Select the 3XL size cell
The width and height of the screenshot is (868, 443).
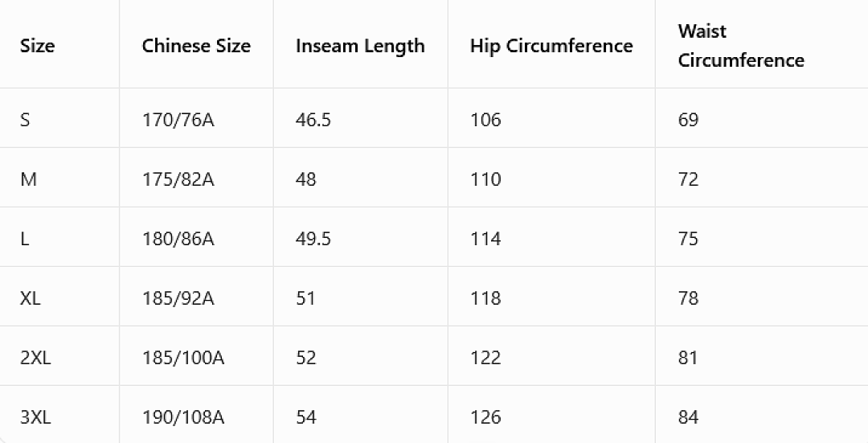(x=35, y=417)
